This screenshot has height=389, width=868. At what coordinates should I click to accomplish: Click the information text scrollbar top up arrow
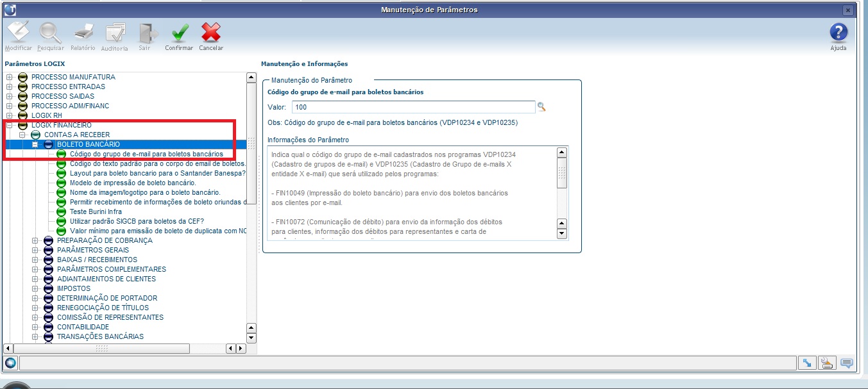[x=562, y=152]
